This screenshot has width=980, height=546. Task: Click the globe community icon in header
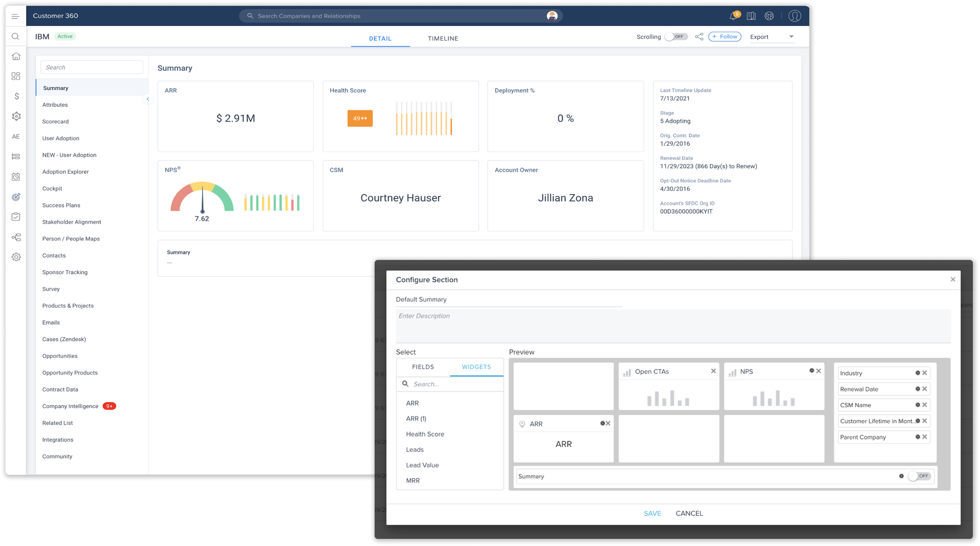tap(769, 16)
